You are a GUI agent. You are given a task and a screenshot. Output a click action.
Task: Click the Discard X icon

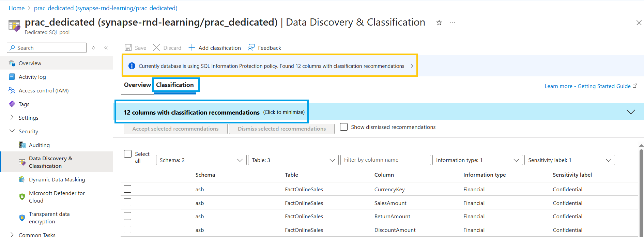(x=156, y=47)
